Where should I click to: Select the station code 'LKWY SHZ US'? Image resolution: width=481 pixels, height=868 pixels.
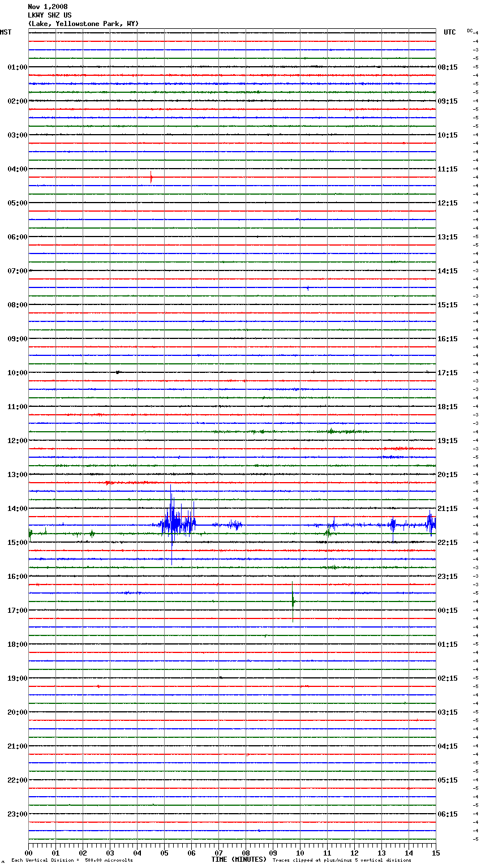50,15
